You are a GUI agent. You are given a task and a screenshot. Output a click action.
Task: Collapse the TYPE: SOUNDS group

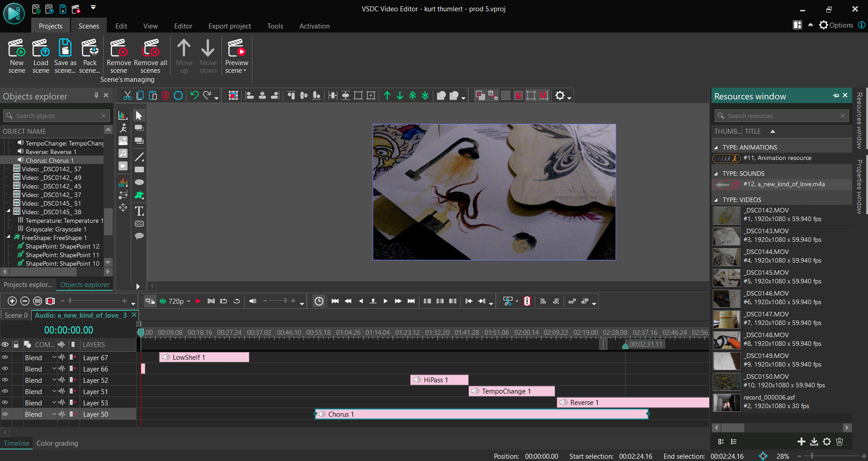[716, 174]
